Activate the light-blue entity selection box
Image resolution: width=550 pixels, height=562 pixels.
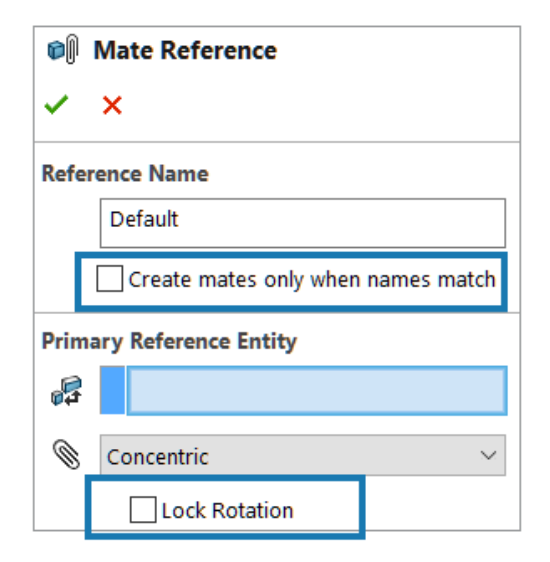pyautogui.click(x=317, y=390)
